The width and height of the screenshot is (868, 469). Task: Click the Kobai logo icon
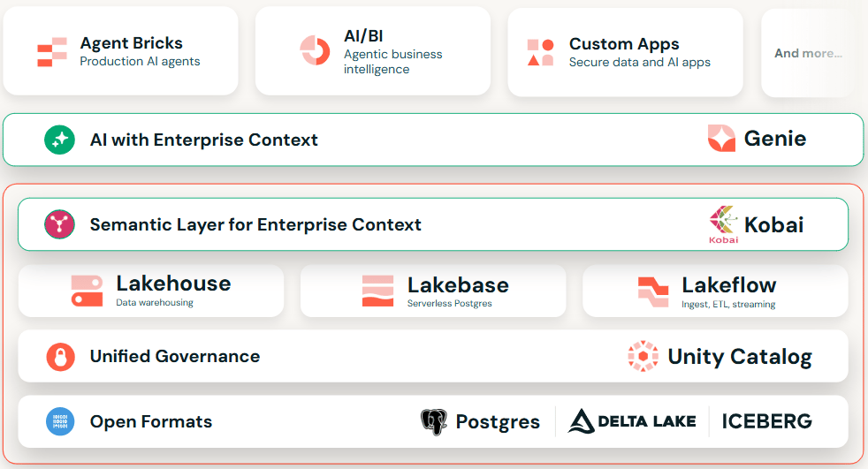(723, 223)
